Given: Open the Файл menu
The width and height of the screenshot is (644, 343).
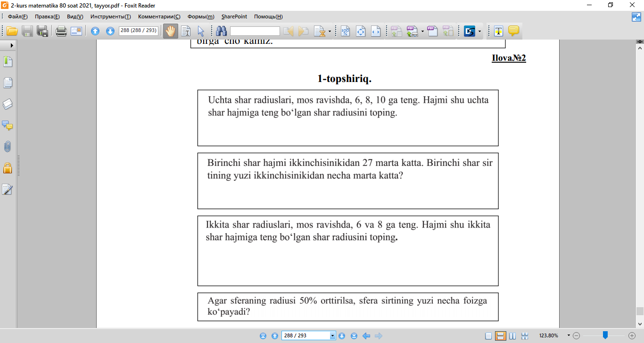Looking at the screenshot, I should (x=18, y=16).
